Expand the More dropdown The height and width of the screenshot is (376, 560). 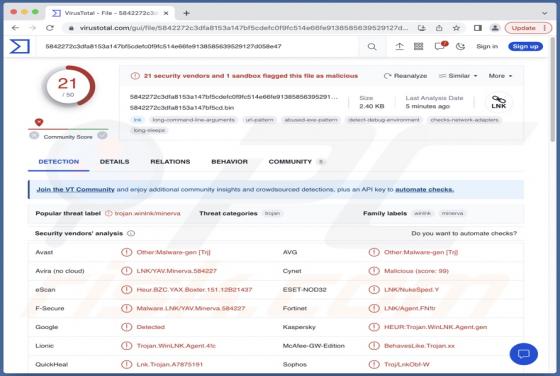tap(500, 76)
